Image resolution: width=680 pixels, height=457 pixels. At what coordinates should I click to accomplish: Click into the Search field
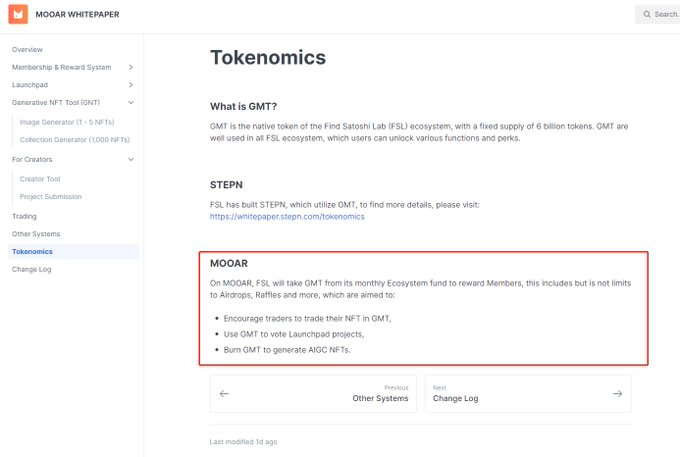point(657,14)
